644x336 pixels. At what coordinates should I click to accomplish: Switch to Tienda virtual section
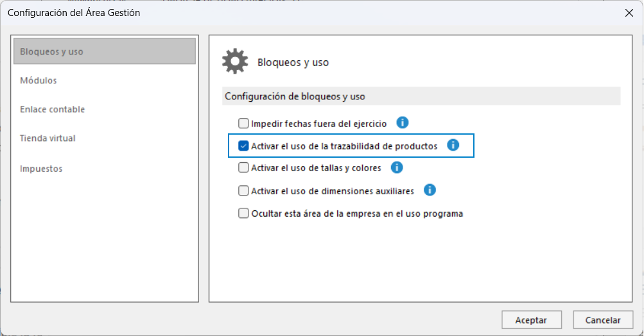pos(48,139)
